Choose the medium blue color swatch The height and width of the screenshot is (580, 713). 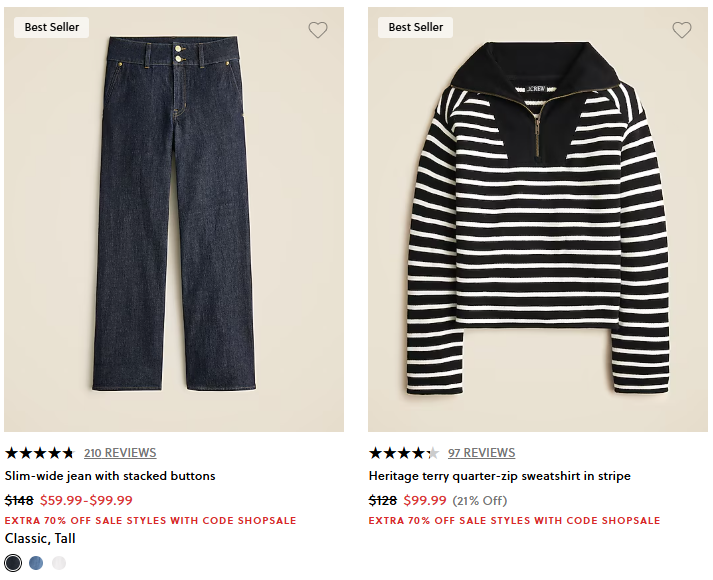click(x=36, y=563)
